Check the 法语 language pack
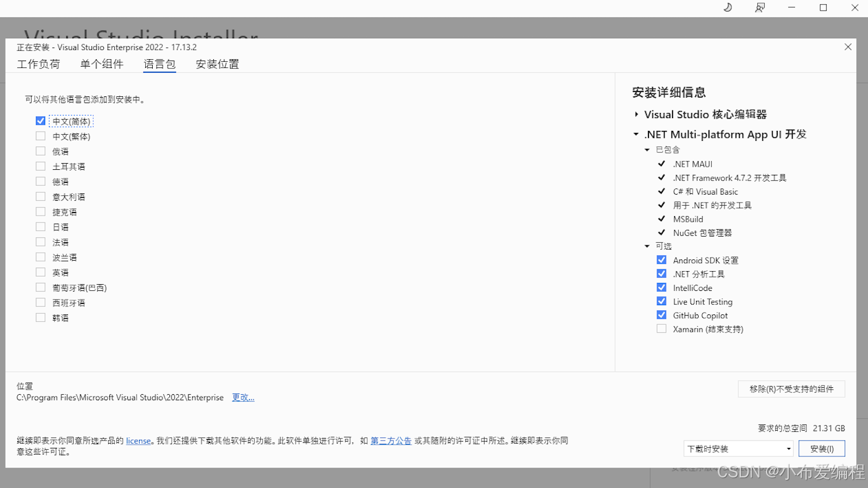The image size is (868, 488). (x=41, y=242)
